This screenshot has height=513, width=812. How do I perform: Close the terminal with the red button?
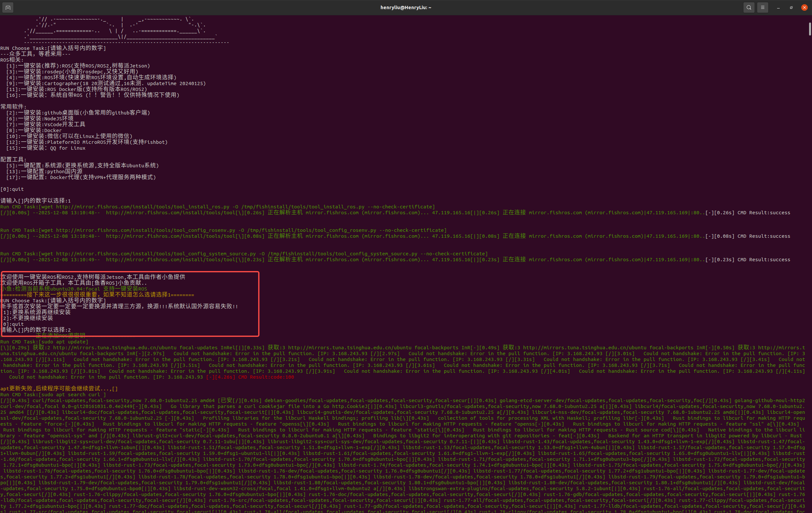(804, 8)
